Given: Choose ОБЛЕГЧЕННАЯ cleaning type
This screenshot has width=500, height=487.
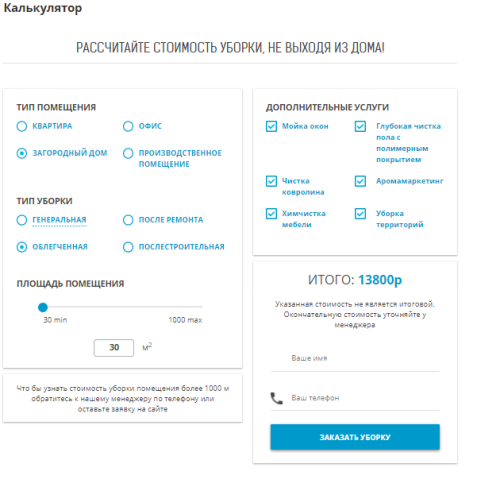Looking at the screenshot, I should [x=22, y=247].
